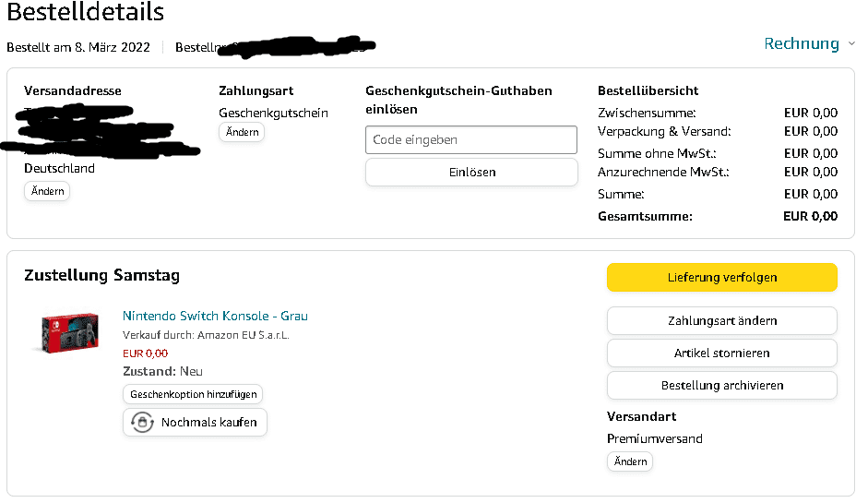The width and height of the screenshot is (868, 503).
Task: Click the red EUR 0,00 item price
Action: [x=145, y=353]
